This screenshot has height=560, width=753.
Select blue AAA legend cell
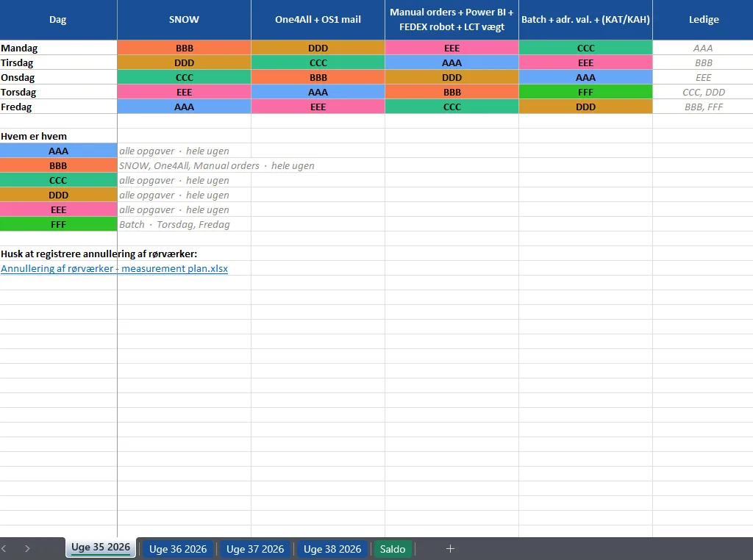[58, 151]
